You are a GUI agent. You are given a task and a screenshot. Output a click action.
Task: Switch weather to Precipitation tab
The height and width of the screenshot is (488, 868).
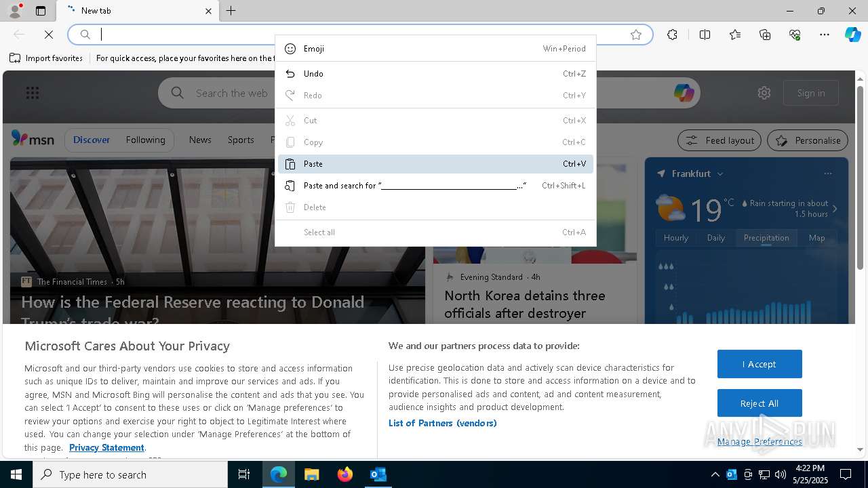[766, 238]
